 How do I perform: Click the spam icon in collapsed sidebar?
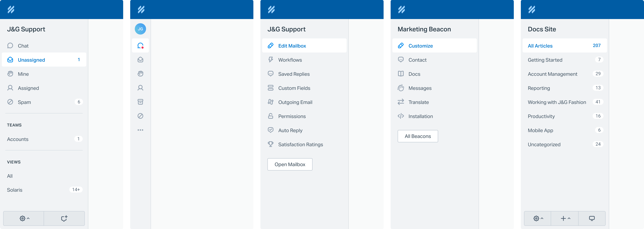140,116
